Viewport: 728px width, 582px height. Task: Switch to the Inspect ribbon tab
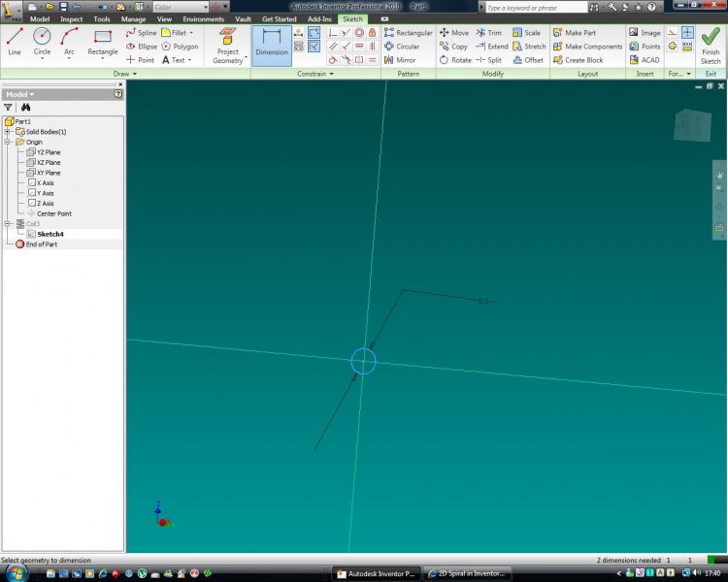71,18
